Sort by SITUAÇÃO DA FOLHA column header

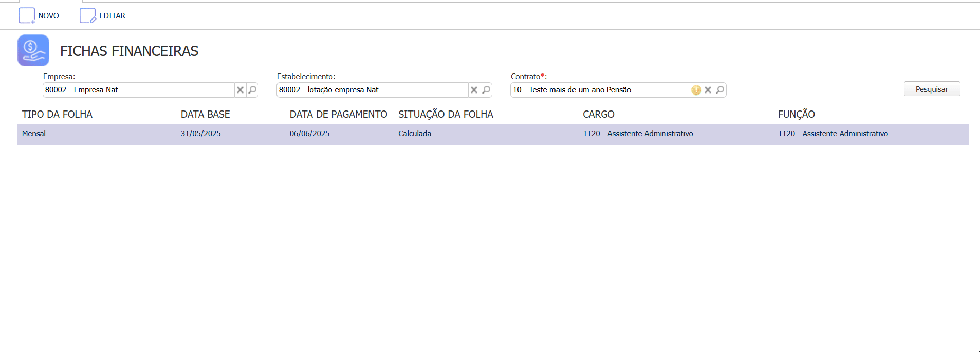pos(446,114)
